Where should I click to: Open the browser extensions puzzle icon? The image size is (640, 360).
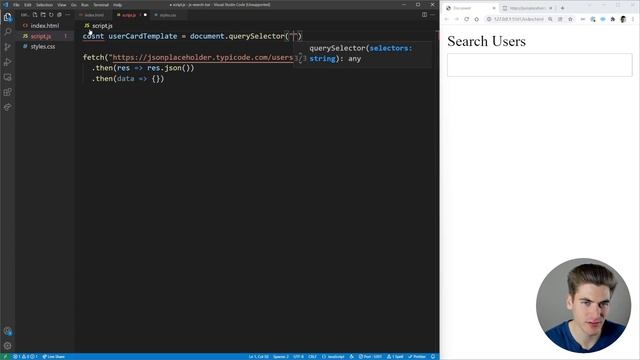(613, 19)
